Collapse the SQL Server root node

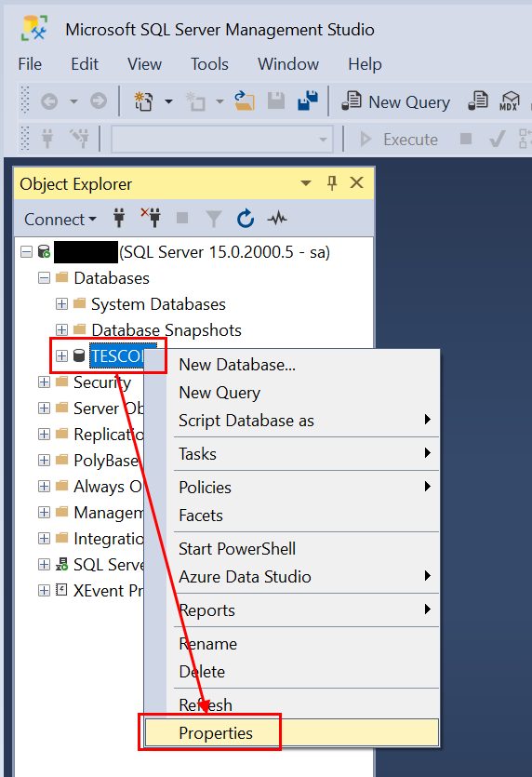coord(26,252)
